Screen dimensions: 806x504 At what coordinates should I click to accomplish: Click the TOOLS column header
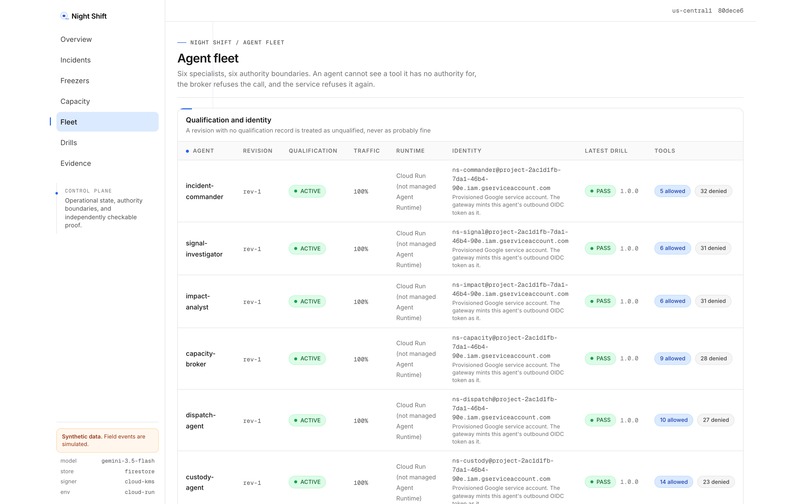(665, 151)
